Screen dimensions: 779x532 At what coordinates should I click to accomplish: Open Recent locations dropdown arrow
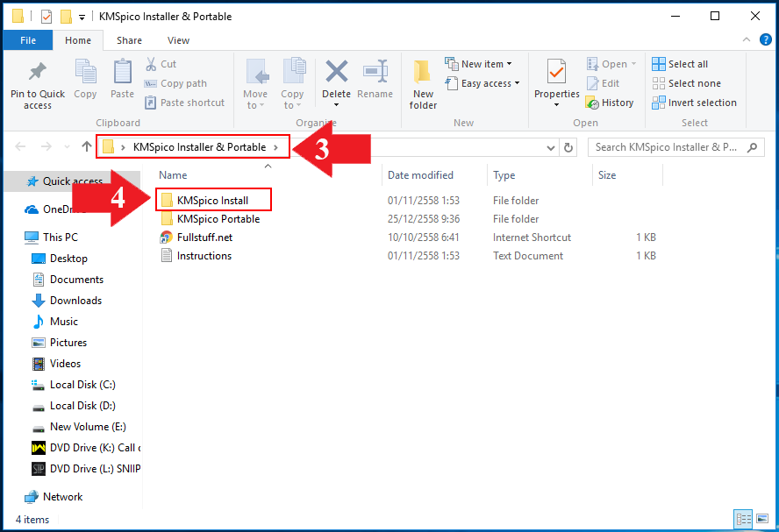coord(67,147)
